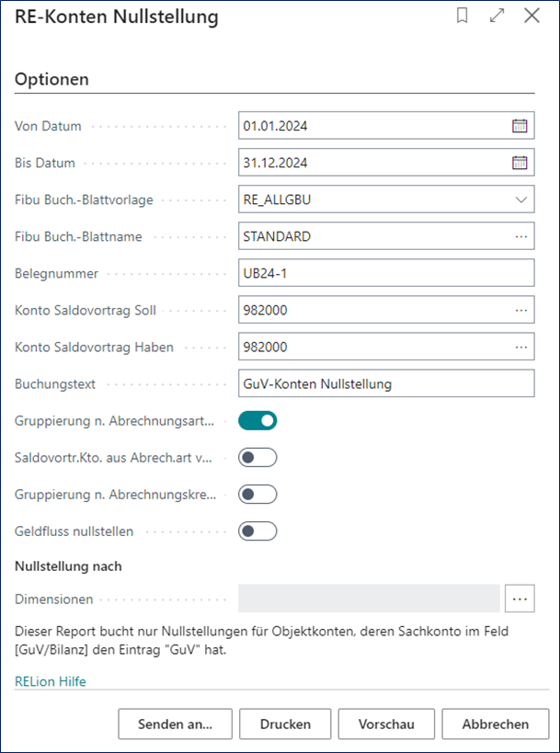Open lookup for Konto Saldovortrag Soll
The height and width of the screenshot is (753, 560).
tap(521, 310)
